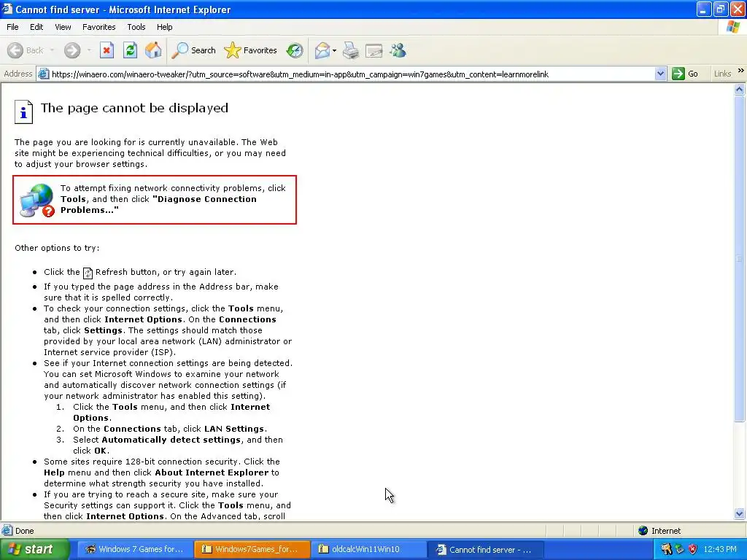Click the scrollbar up arrow
Screen dimensions: 747x560
(x=740, y=89)
